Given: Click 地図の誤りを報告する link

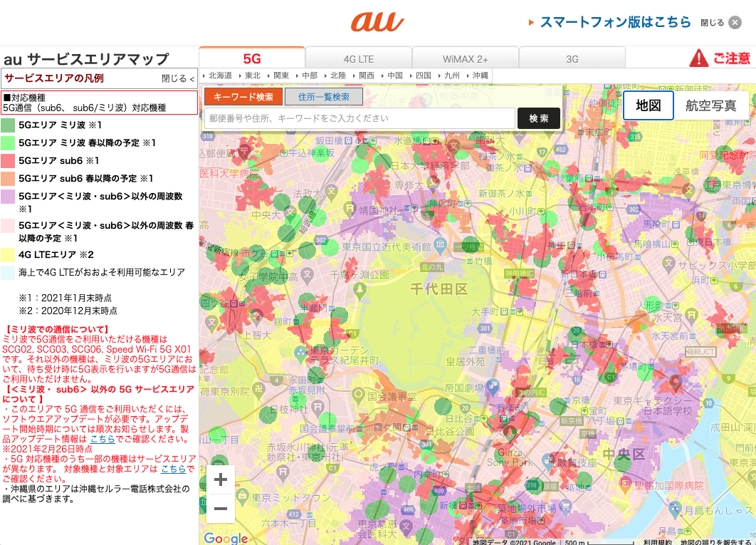Looking at the screenshot, I should 715,541.
